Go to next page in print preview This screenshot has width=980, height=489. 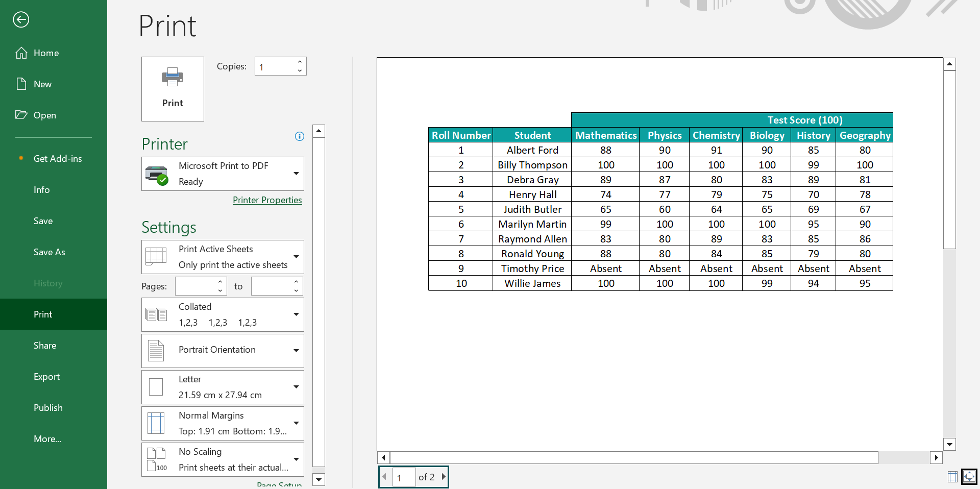click(x=443, y=477)
